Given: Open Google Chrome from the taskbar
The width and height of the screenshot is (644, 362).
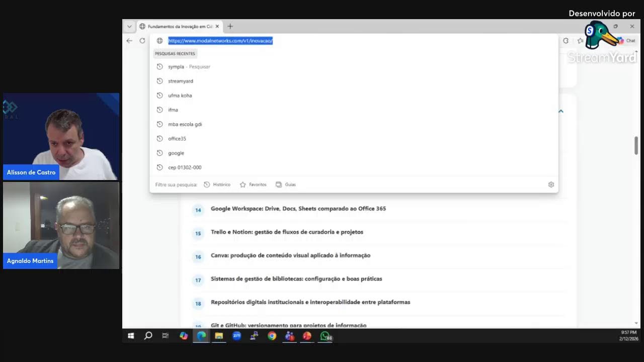Looking at the screenshot, I should tap(272, 336).
